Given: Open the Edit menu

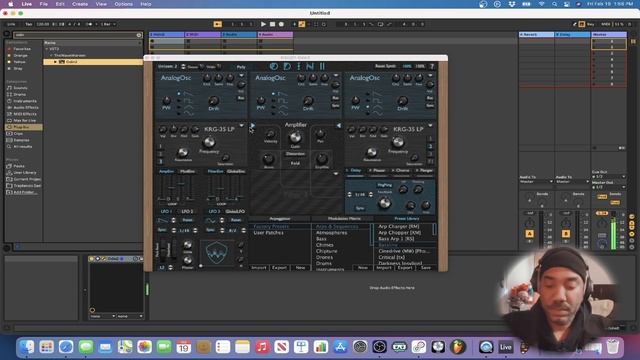Looking at the screenshot, I should [x=60, y=4].
